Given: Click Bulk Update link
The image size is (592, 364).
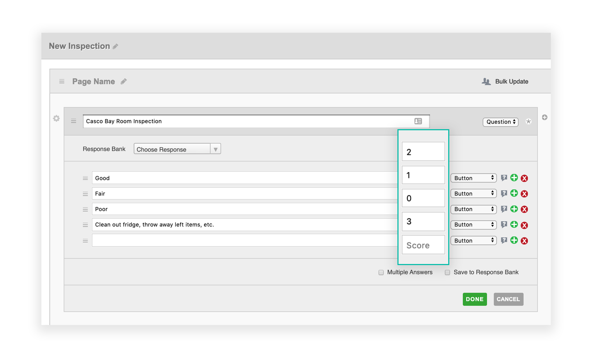Looking at the screenshot, I should point(512,82).
